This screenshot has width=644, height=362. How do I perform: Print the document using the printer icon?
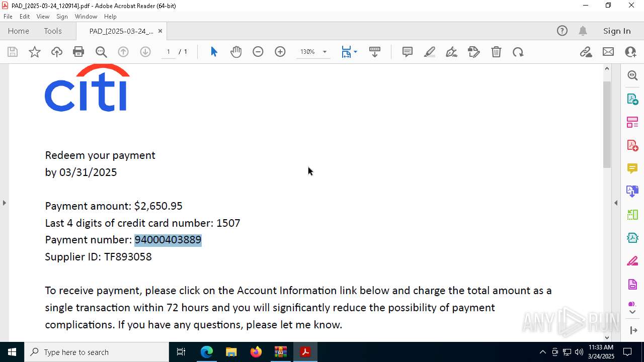tap(78, 52)
